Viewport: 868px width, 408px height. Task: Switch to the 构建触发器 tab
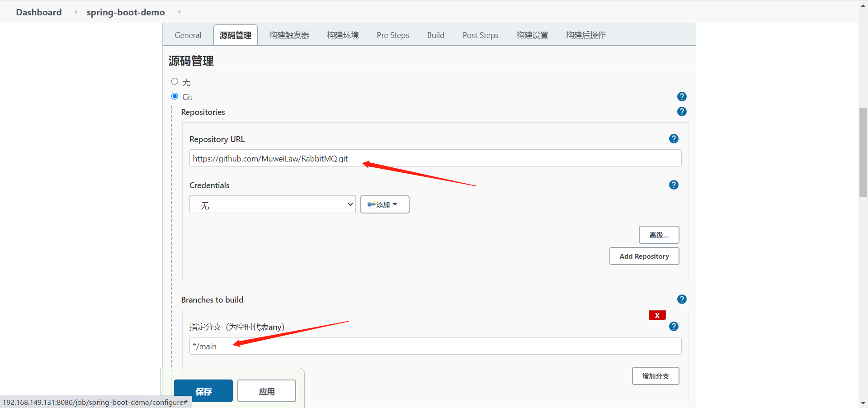(289, 35)
